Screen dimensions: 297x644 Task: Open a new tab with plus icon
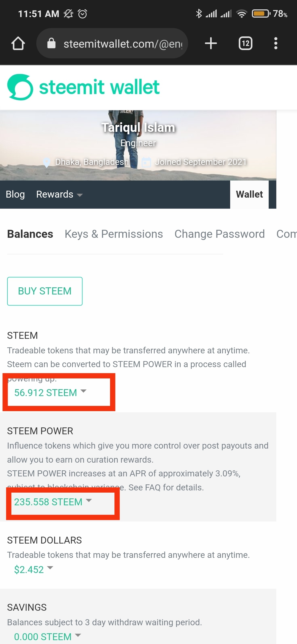[211, 43]
